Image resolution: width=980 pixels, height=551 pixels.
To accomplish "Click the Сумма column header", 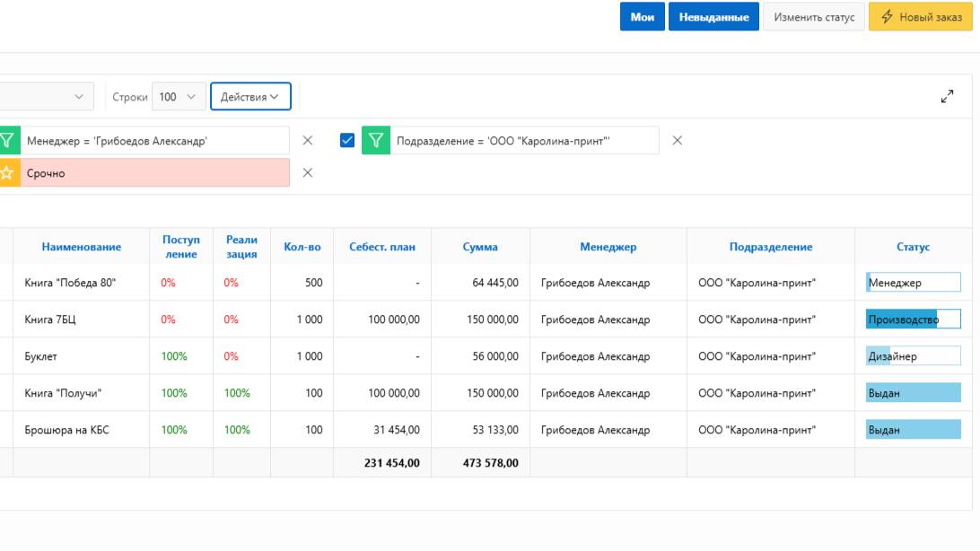I will point(480,247).
